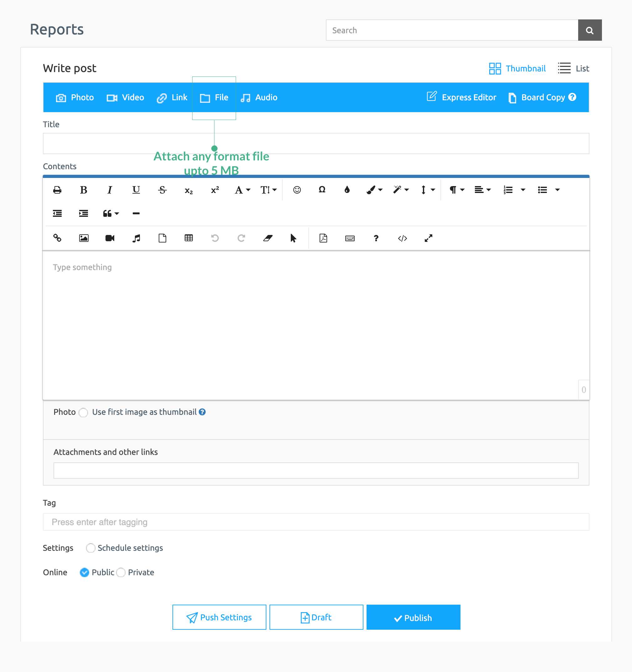Click the Print icon in the editor toolbar

coord(57,190)
